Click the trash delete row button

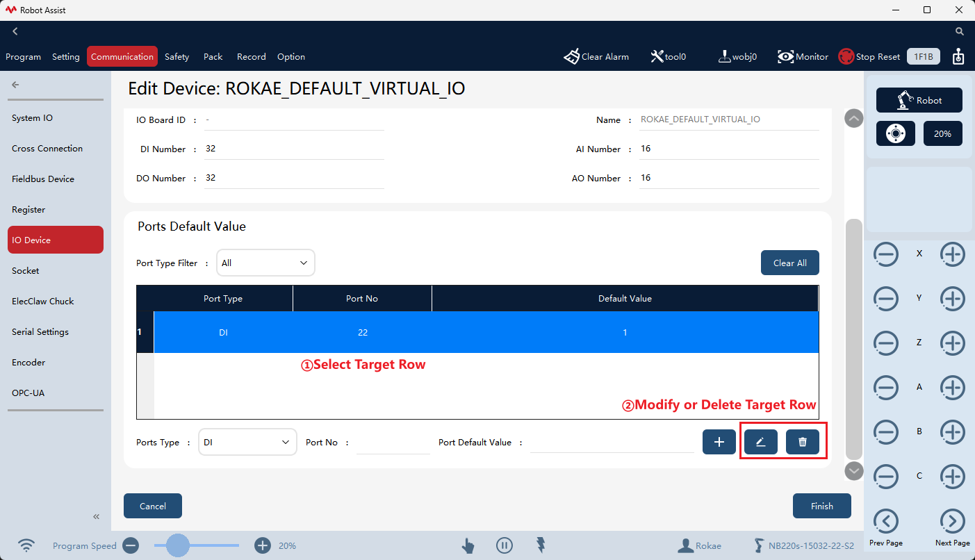tap(803, 442)
